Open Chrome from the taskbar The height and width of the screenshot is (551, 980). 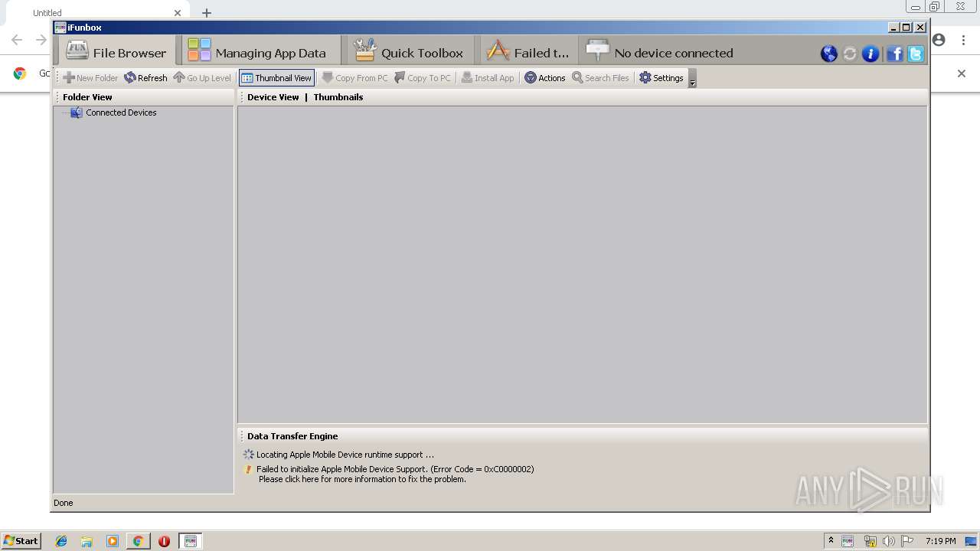point(138,541)
